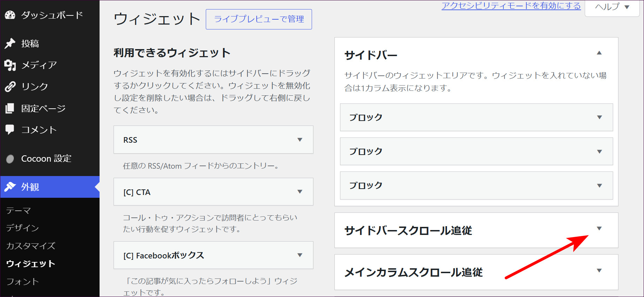
Task: Click the サイドバースクロール追従 heading
Action: (408, 231)
